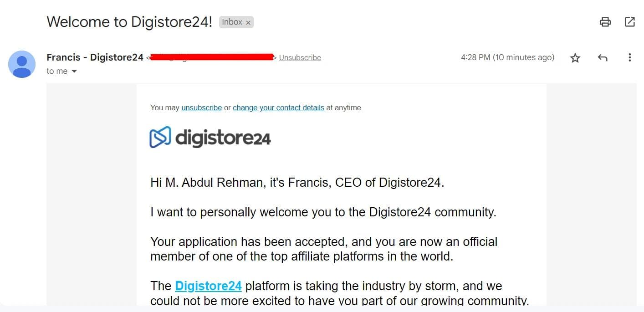Click the "Welcome to Digistore24!" subject line
Screen dimensions: 644x312
click(129, 22)
